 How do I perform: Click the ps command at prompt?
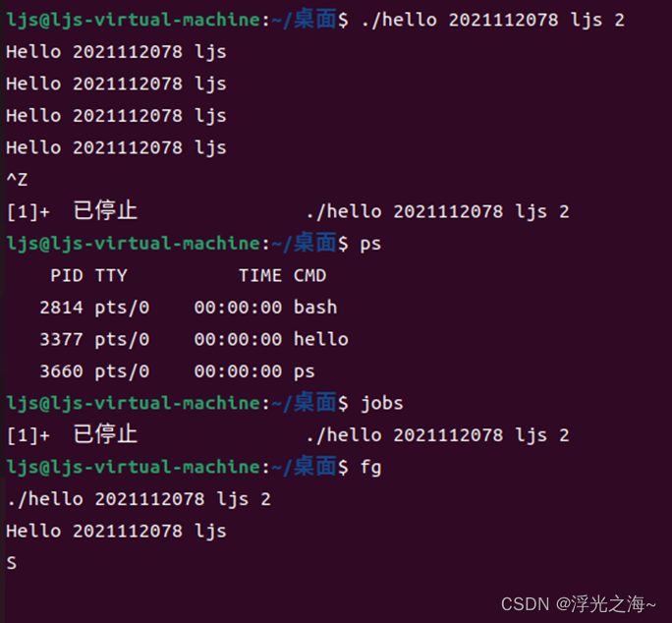click(370, 244)
